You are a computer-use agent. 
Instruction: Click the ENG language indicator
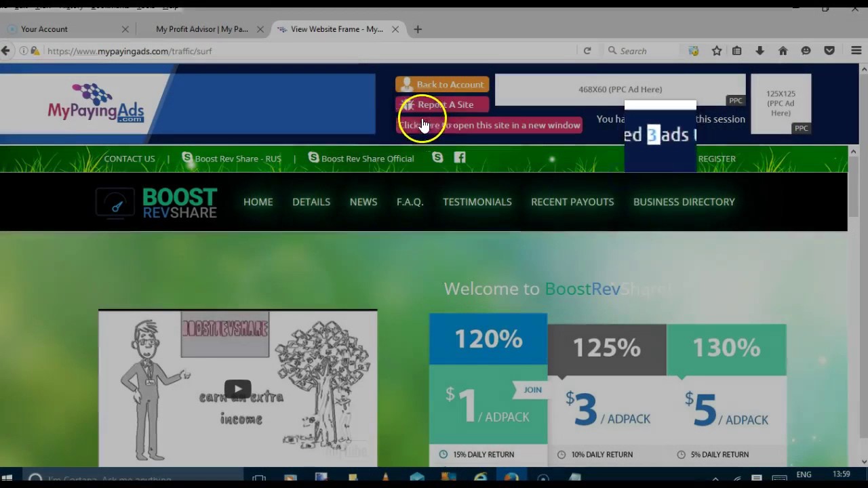[x=804, y=474]
